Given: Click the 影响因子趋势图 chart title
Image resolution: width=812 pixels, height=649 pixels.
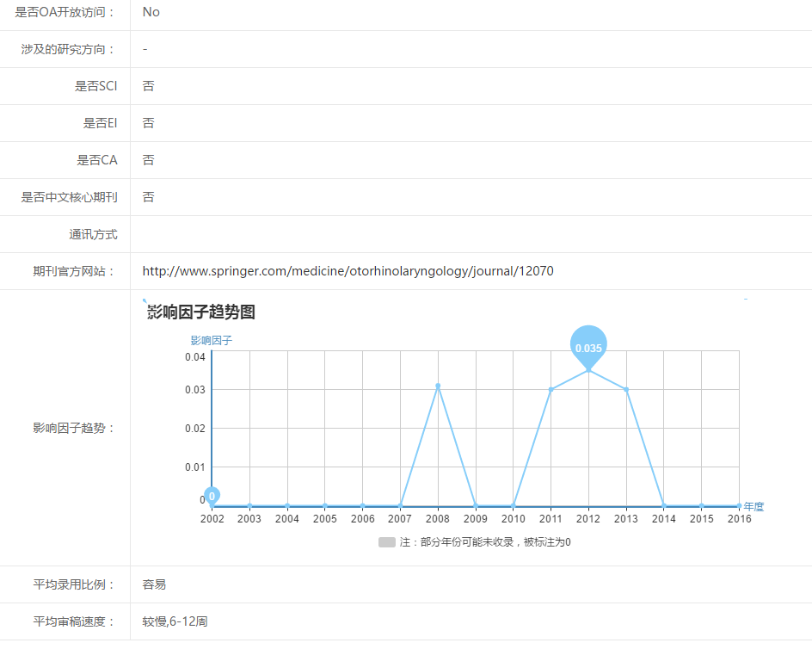Looking at the screenshot, I should (201, 312).
